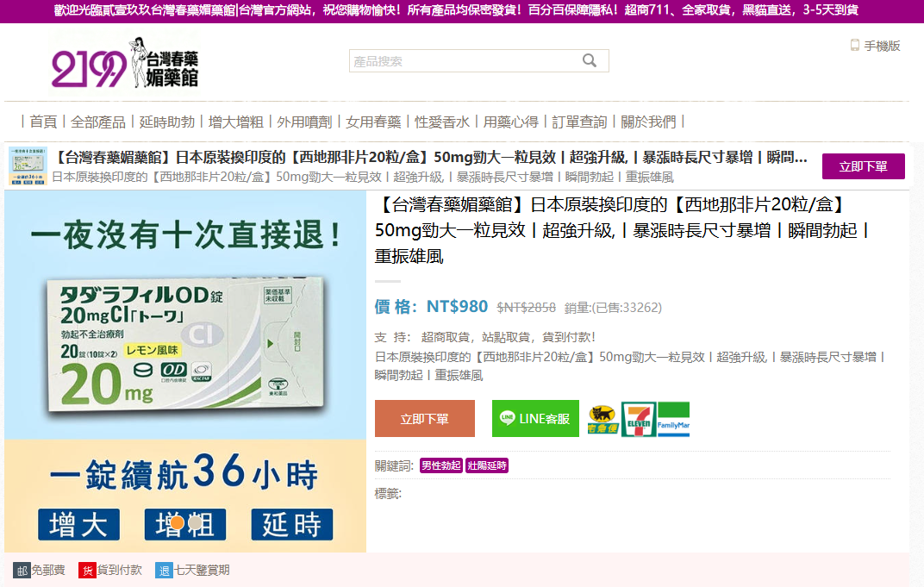Select the gray carousel dot
Image resolution: width=924 pixels, height=587 pixels.
click(196, 522)
